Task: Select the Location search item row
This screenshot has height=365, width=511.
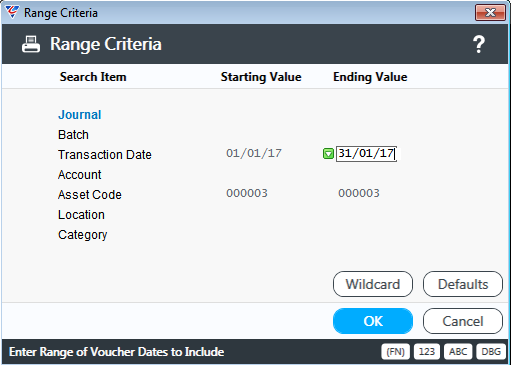Action: 81,215
